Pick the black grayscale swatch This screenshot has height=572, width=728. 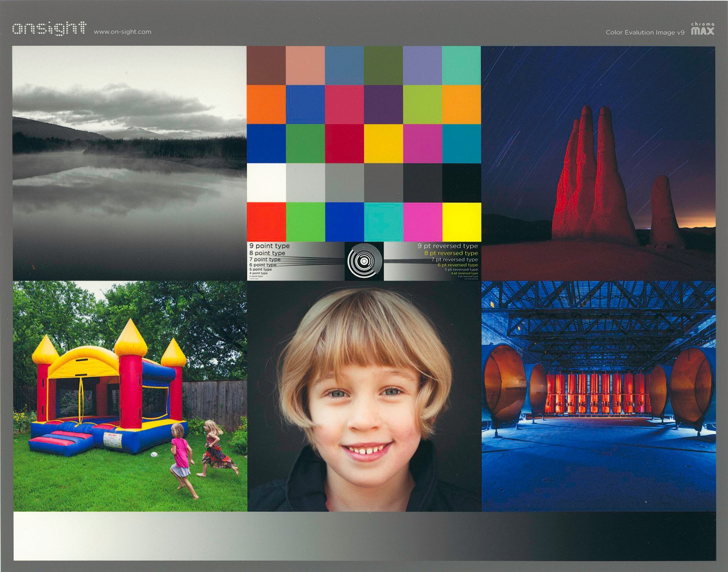[461, 183]
